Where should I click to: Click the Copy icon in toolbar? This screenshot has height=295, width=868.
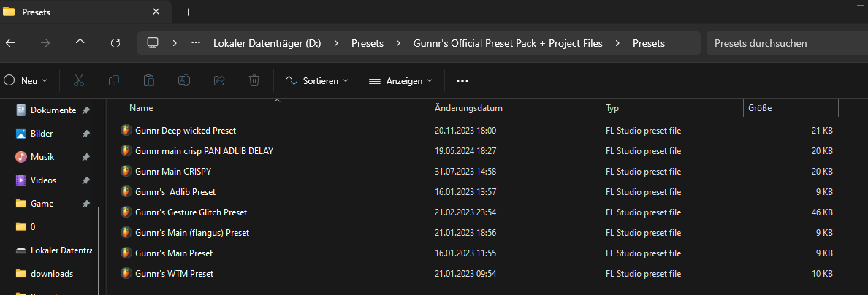tap(113, 81)
